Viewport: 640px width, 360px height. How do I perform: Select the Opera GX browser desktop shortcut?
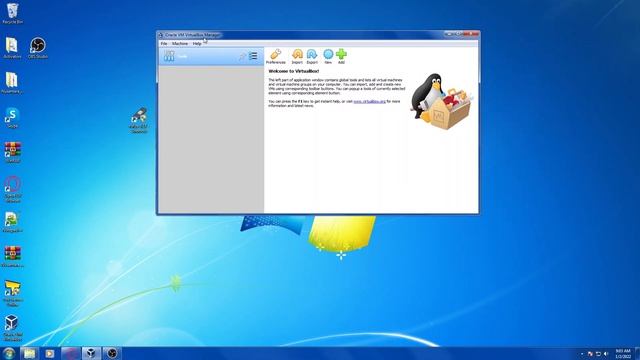coord(13,189)
